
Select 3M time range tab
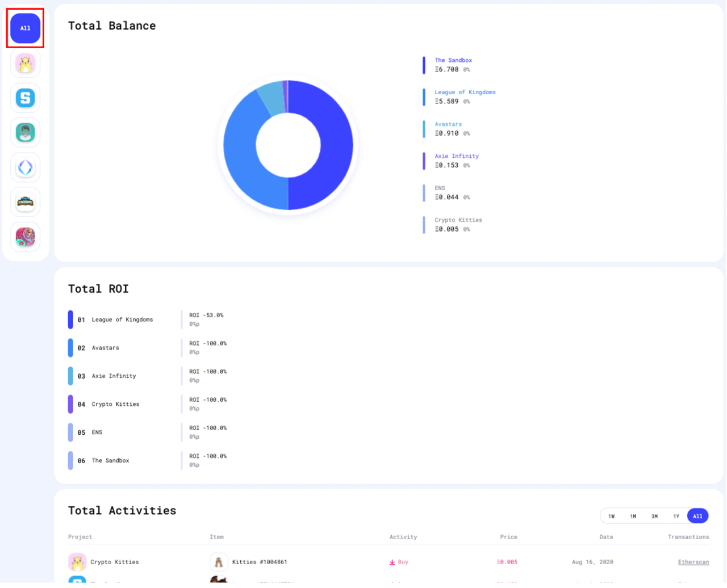pos(655,516)
